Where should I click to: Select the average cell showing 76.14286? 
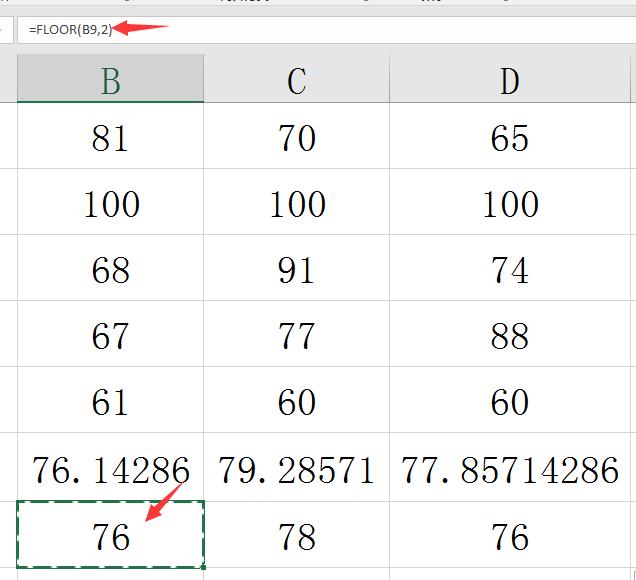[110, 467]
